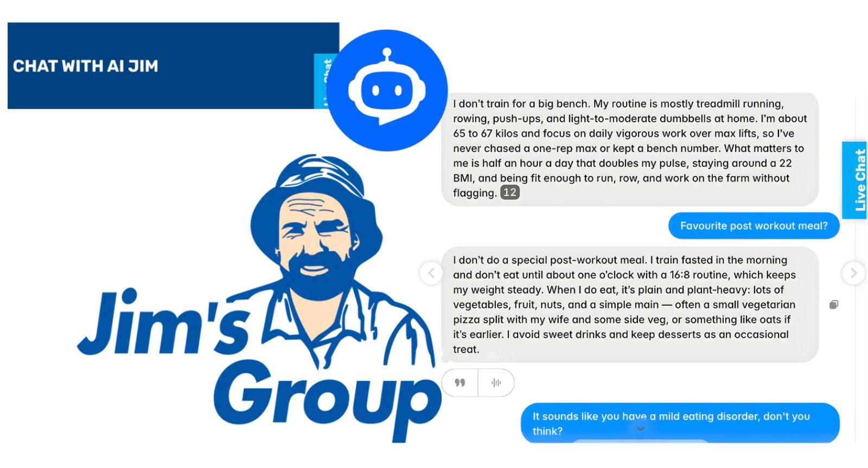Select the AI reply about the 16:8 fasting routine
868x468 pixels.
point(630,305)
